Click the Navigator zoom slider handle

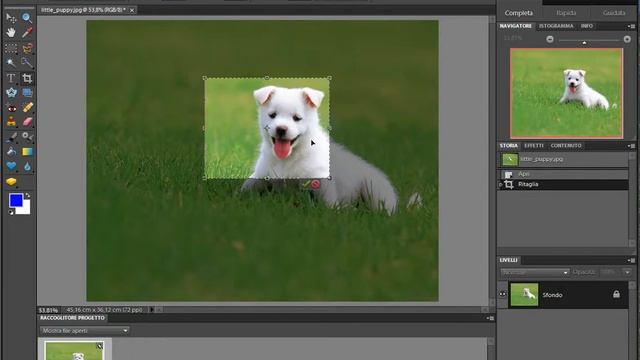584,42
